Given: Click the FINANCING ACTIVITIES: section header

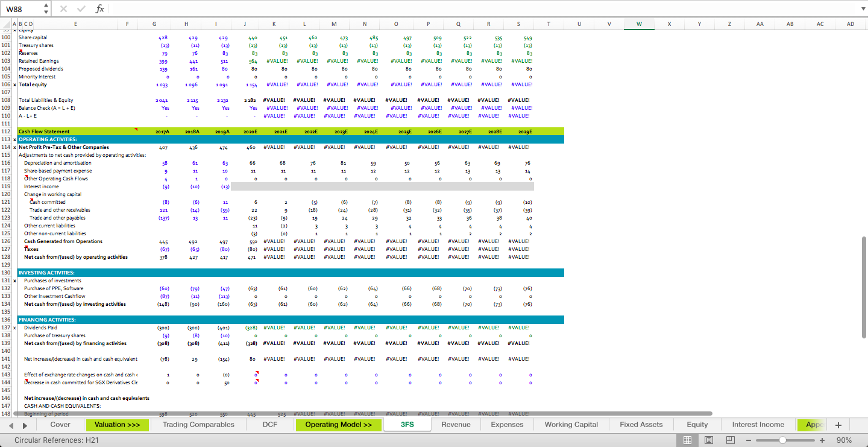Looking at the screenshot, I should point(47,320).
